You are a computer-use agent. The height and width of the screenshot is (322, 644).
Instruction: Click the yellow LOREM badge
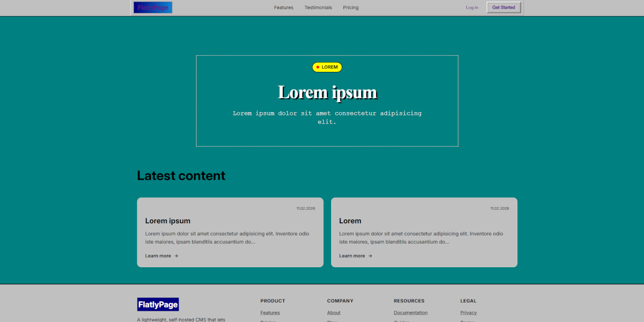[327, 67]
